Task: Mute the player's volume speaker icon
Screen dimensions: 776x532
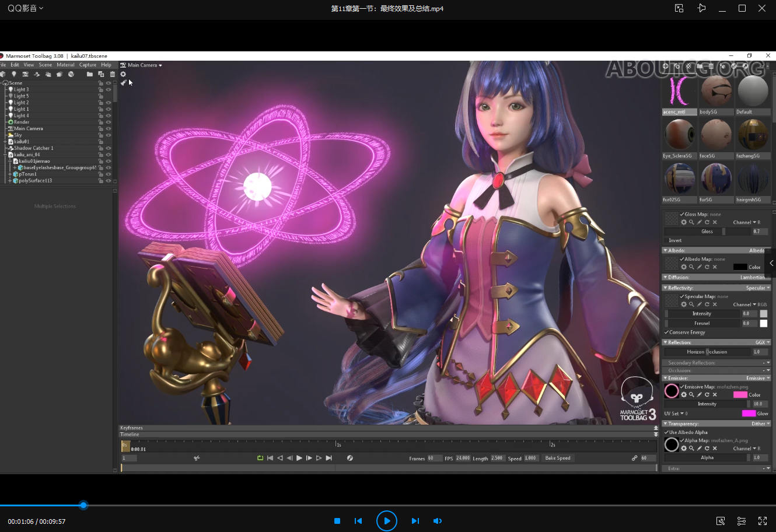Action: 438,521
